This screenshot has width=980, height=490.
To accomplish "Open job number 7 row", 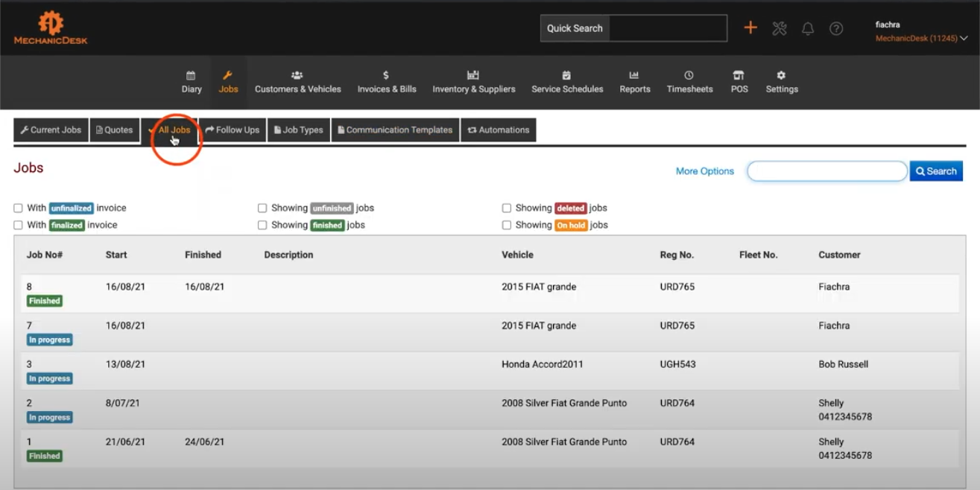I will click(490, 332).
